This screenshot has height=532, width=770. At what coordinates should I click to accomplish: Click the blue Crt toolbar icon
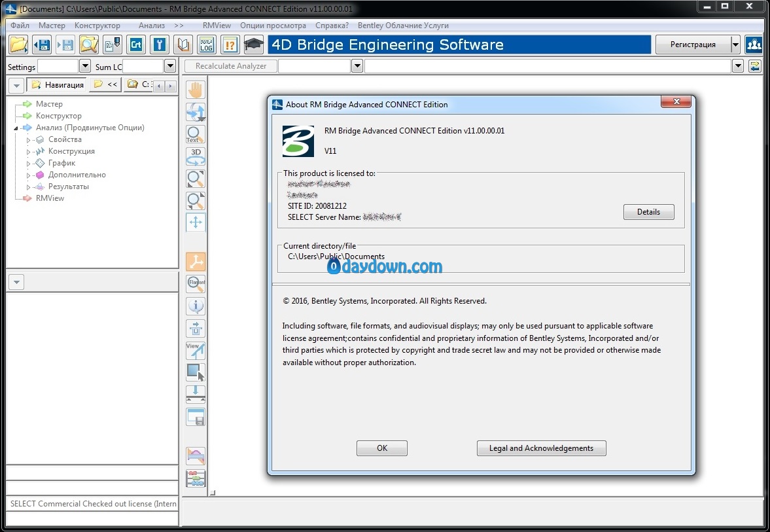click(136, 44)
